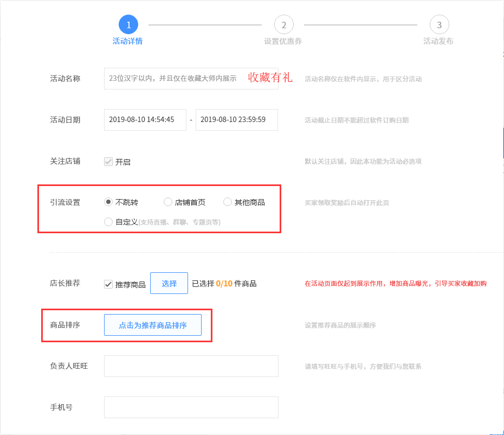Open the start date field 2019-08-10 14:54:45
The width and height of the screenshot is (504, 435).
pyautogui.click(x=145, y=120)
